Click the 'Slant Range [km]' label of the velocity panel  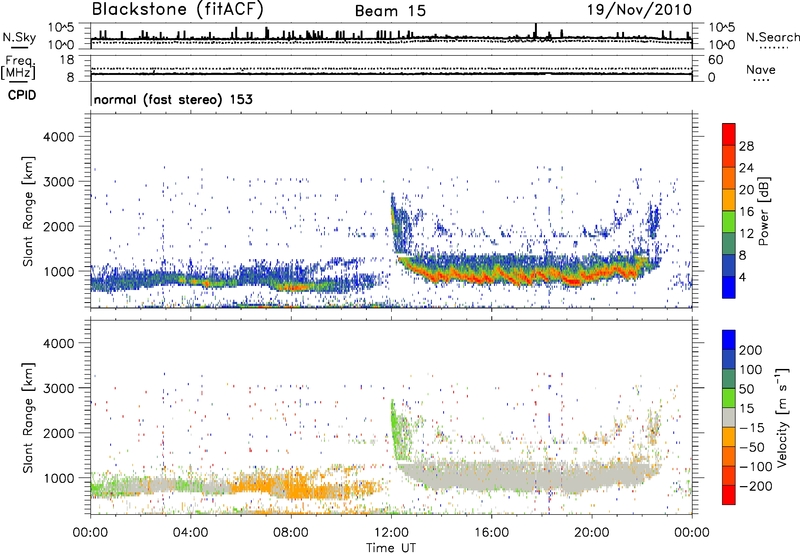click(x=28, y=417)
